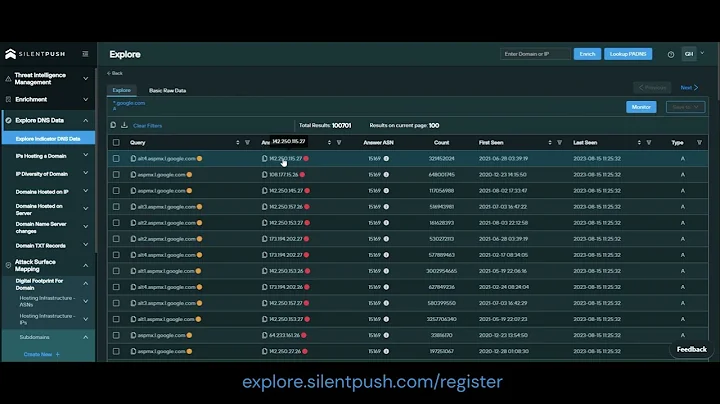The image size is (720, 404).
Task: Expand Domain TXT Records item
Action: coord(85,245)
